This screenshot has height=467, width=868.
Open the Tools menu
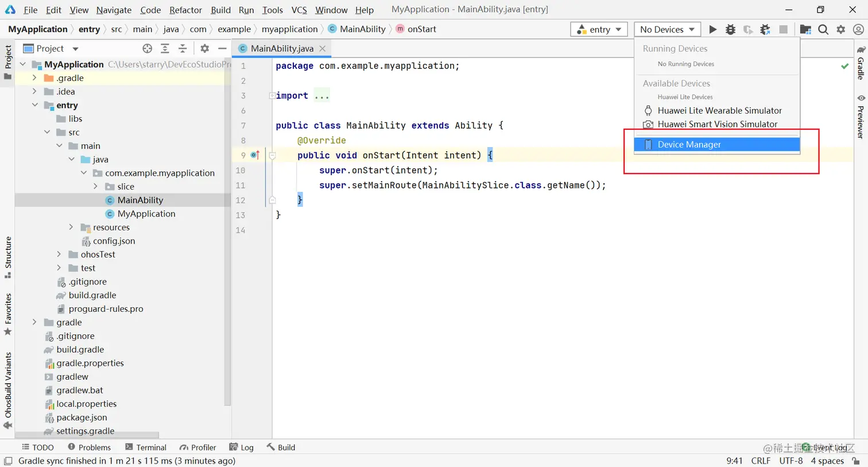(272, 10)
